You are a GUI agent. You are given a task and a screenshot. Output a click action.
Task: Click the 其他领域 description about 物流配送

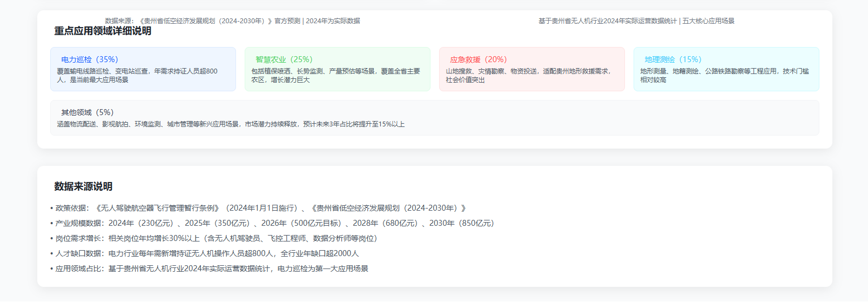(x=231, y=124)
